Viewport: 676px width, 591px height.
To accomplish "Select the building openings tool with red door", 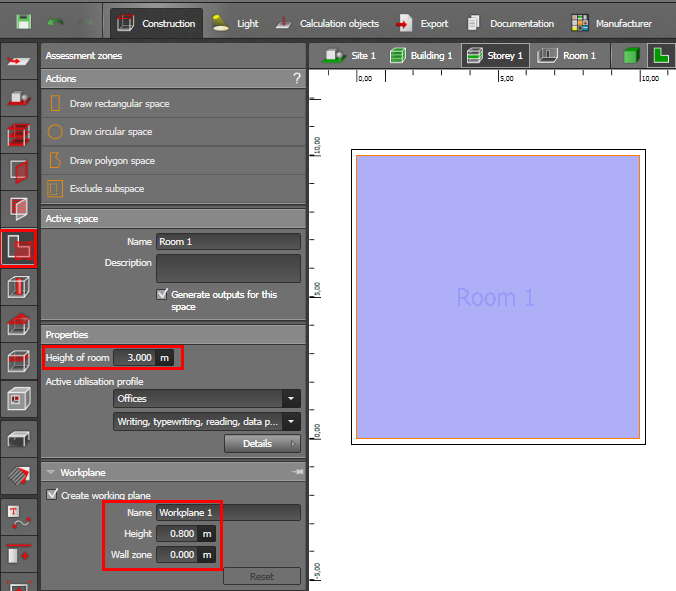I will [x=19, y=172].
